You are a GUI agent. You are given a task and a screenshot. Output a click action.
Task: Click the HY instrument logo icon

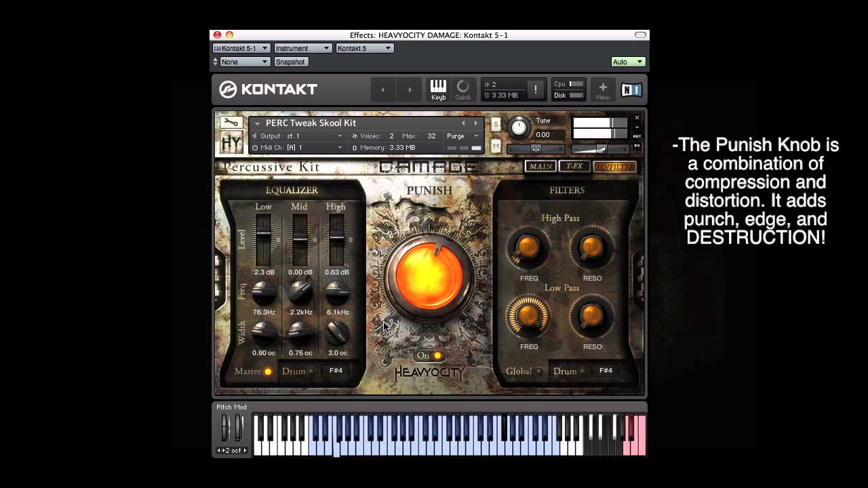231,142
